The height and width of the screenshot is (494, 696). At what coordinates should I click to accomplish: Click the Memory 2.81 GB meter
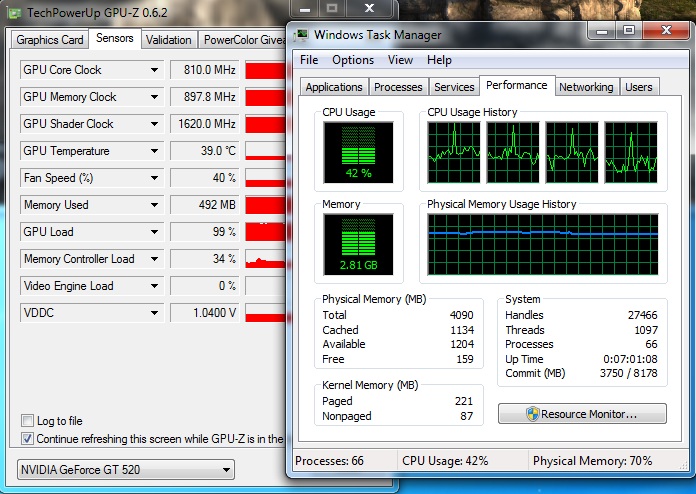[x=358, y=245]
